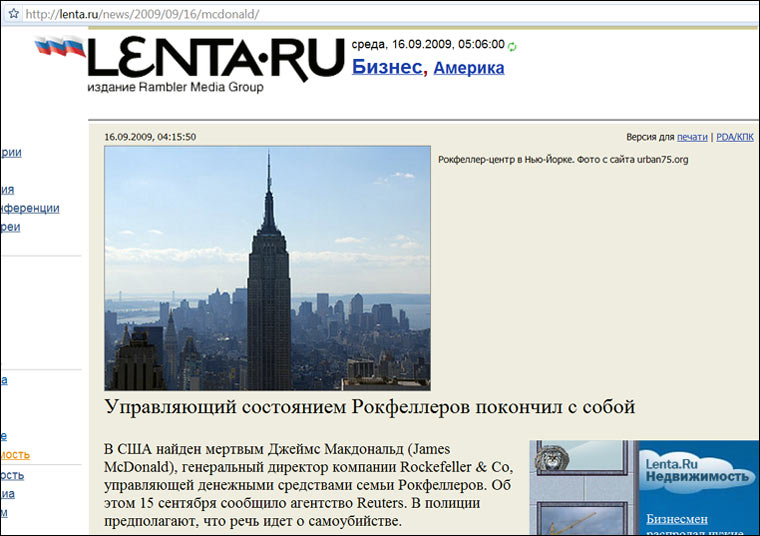This screenshot has height=536, width=760.
Task: Click the Russian flag logo icon
Action: click(x=60, y=47)
